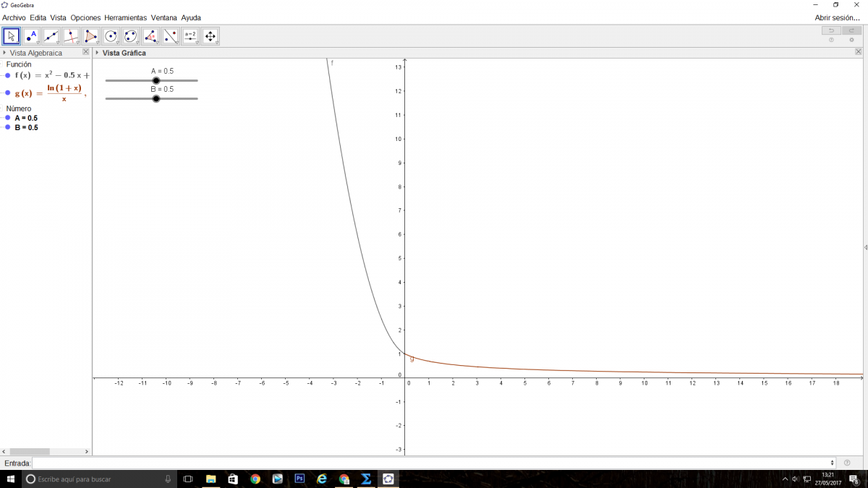Viewport: 868px width, 488px height.
Task: Click the Abrir sesión link
Action: click(x=837, y=17)
